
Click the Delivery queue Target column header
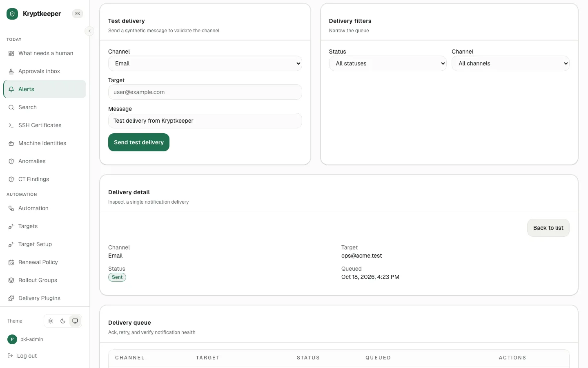[x=208, y=358]
